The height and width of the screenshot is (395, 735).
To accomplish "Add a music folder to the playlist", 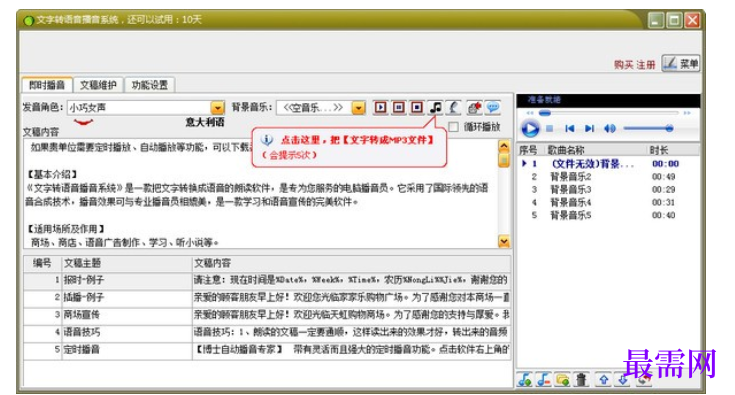I will click(562, 380).
